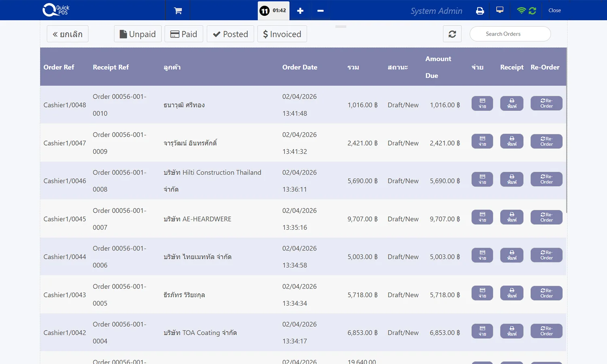Open order tab 11 at 01:42
Image resolution: width=607 pixels, height=364 pixels.
(x=273, y=11)
